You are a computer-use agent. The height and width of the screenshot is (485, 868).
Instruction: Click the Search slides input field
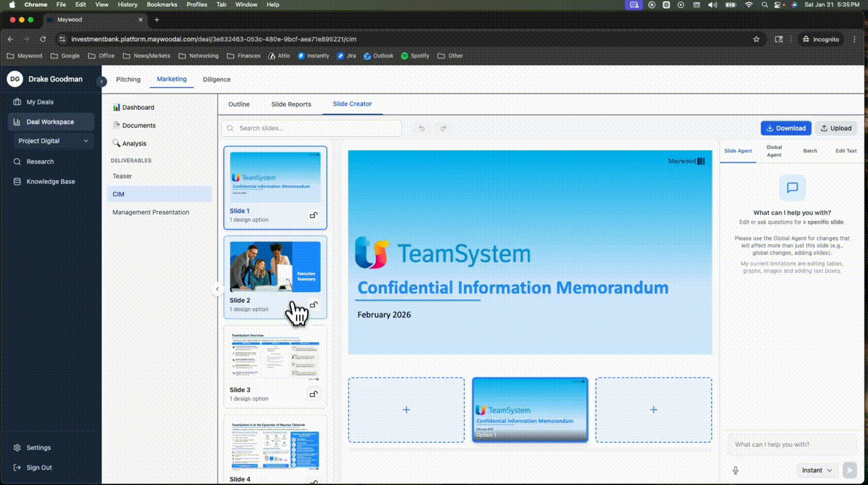[x=317, y=128]
